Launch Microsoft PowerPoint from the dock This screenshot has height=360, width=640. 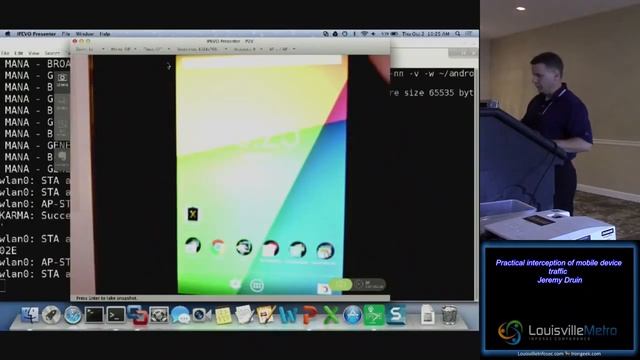pyautogui.click(x=310, y=316)
